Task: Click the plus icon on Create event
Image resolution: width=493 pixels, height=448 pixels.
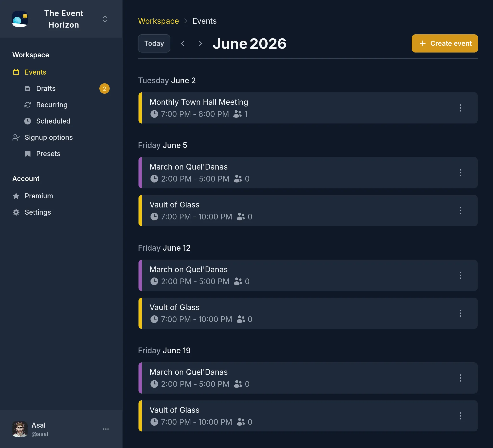Action: (423, 43)
